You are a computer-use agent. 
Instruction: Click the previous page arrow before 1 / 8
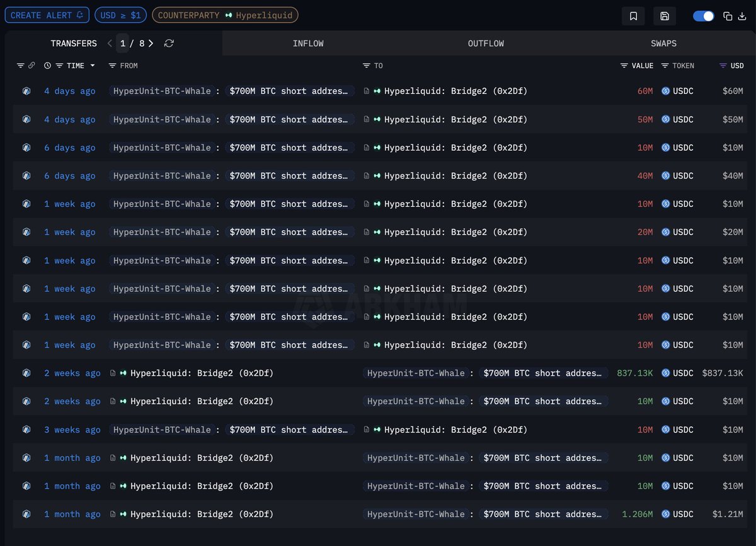109,44
